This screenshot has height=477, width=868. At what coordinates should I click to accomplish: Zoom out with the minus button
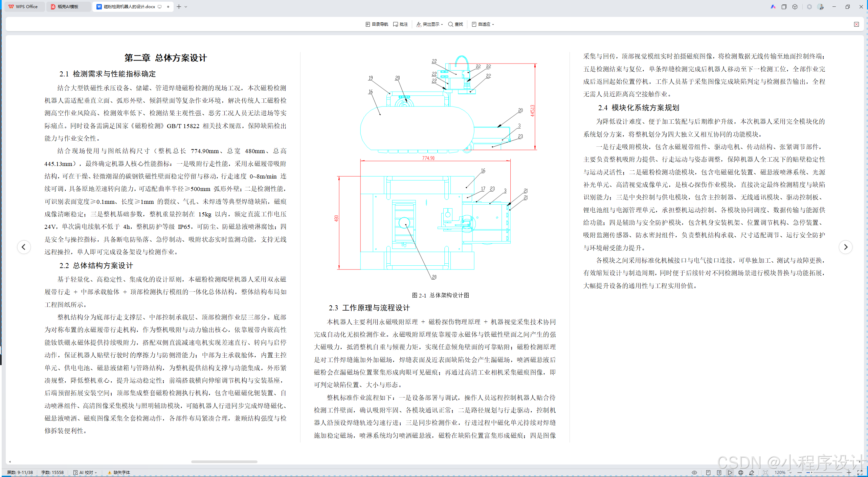coord(799,473)
